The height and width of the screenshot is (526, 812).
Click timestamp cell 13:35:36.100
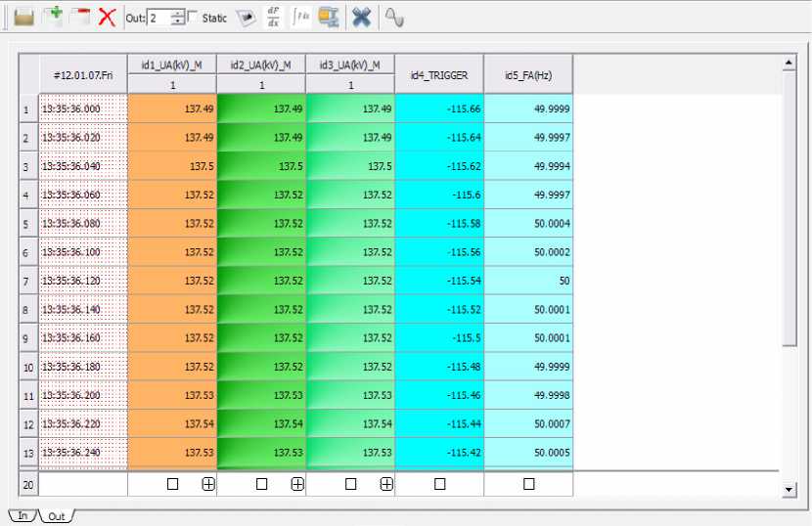pyautogui.click(x=83, y=252)
